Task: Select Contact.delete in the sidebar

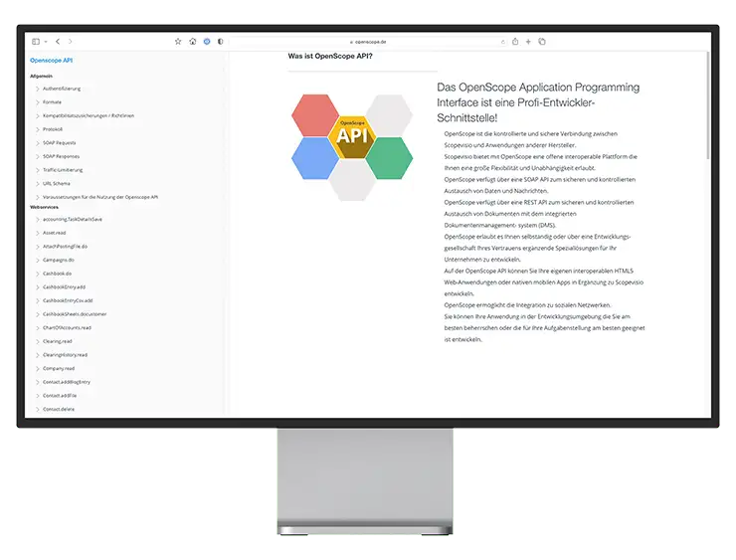Action: point(59,410)
